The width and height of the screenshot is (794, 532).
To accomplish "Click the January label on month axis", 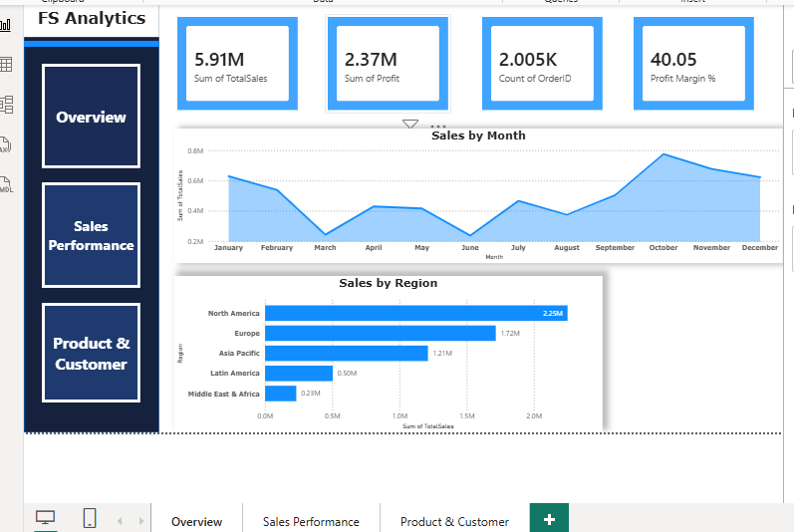I will coord(228,247).
